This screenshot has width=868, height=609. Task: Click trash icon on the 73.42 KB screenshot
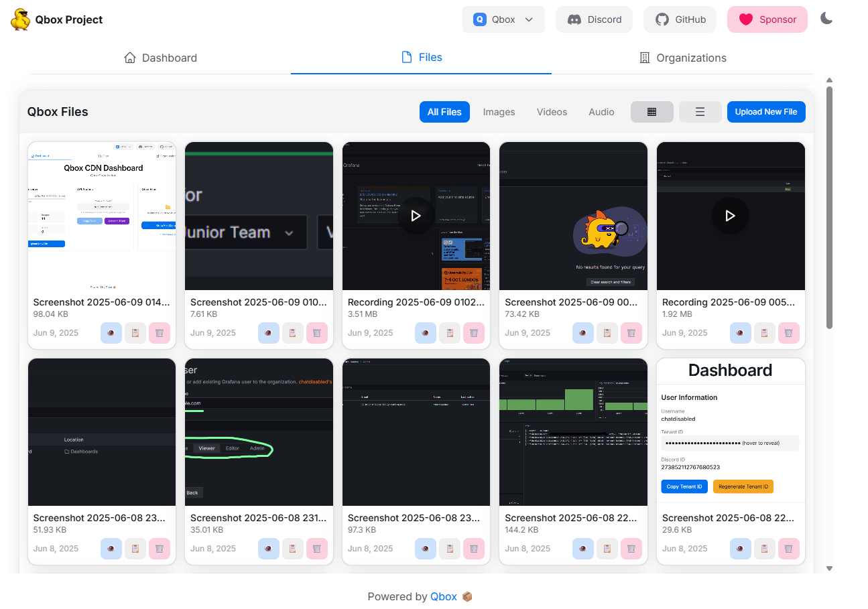[631, 333]
